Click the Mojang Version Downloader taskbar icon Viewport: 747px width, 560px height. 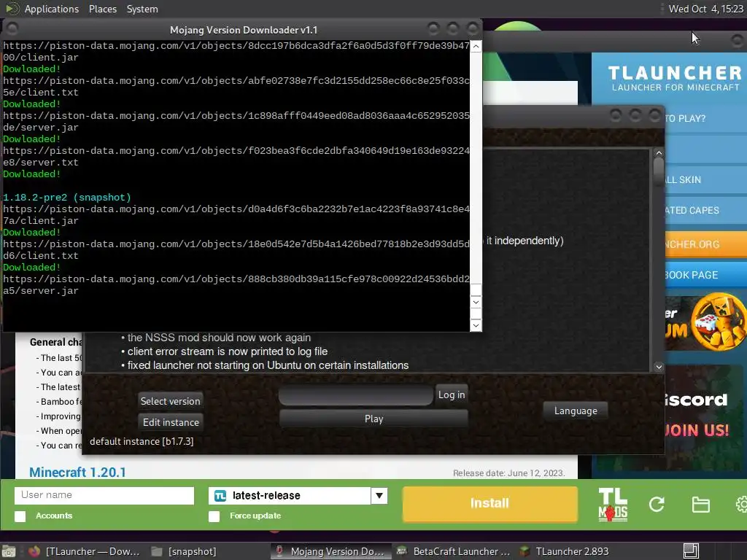(x=279, y=551)
